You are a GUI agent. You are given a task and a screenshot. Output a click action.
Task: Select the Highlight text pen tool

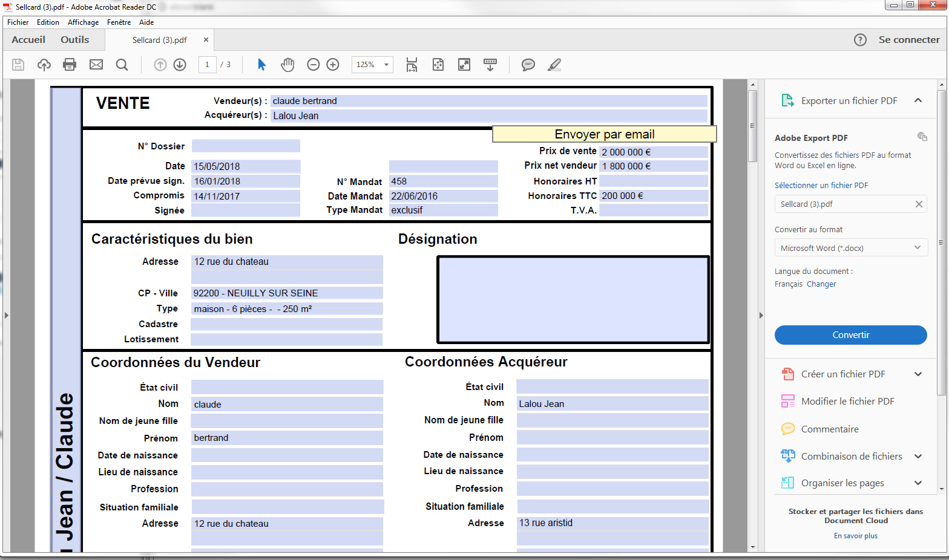(554, 65)
